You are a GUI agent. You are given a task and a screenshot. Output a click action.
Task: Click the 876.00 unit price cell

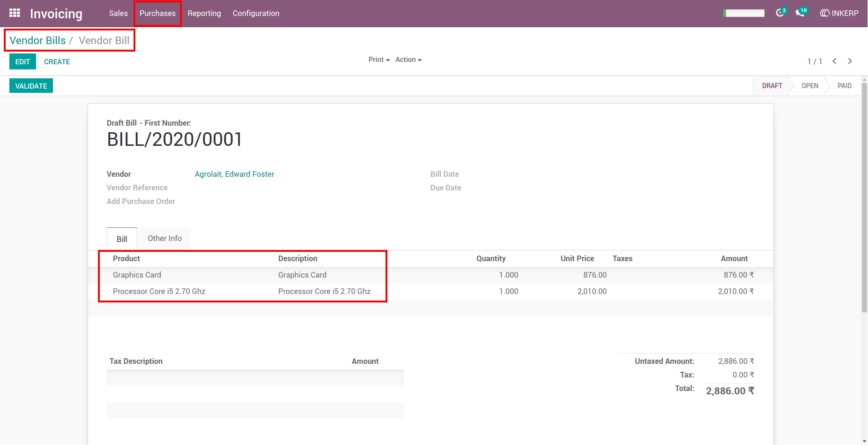[x=595, y=275]
